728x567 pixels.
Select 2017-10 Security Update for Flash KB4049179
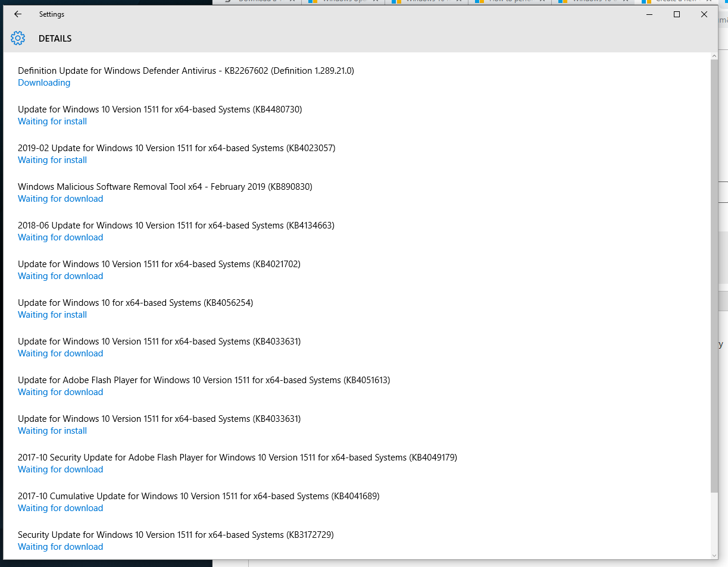(238, 458)
